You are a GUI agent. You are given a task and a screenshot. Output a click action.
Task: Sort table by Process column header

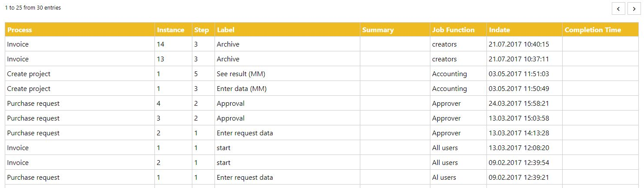20,30
